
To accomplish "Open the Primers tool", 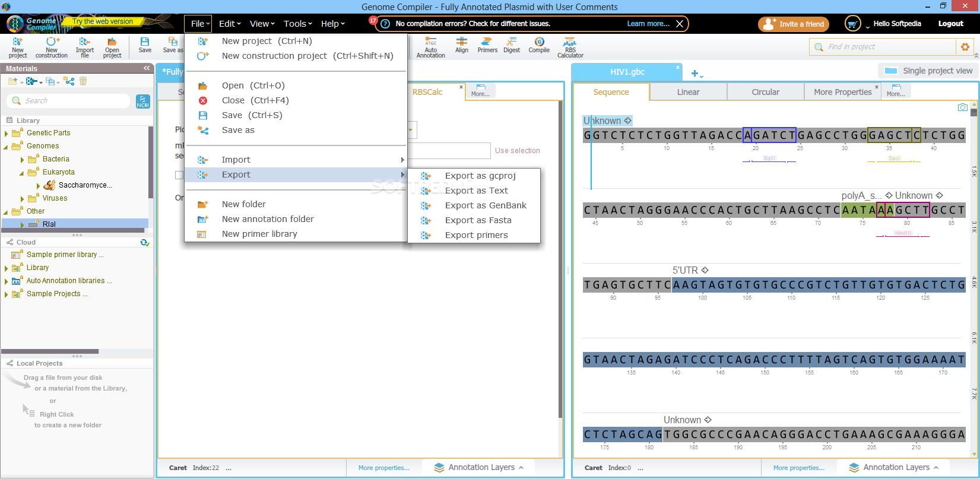I will [487, 45].
